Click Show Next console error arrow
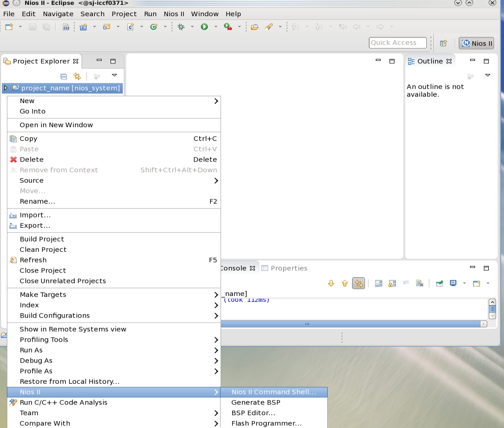504x428 pixels. coord(331,283)
